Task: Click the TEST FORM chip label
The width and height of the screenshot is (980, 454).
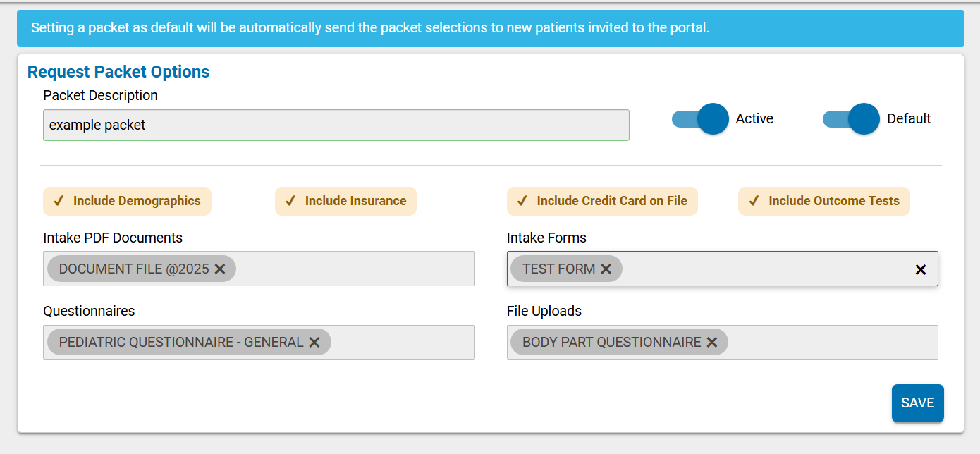Action: [x=558, y=269]
